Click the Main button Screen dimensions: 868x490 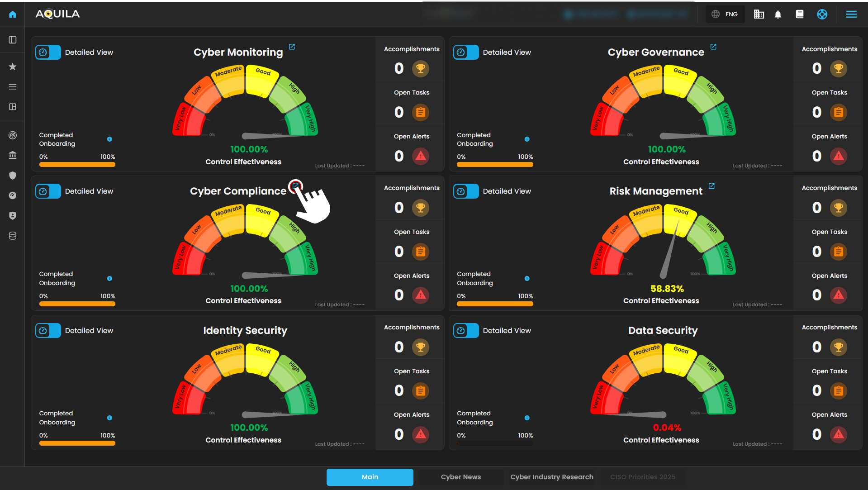click(x=370, y=477)
